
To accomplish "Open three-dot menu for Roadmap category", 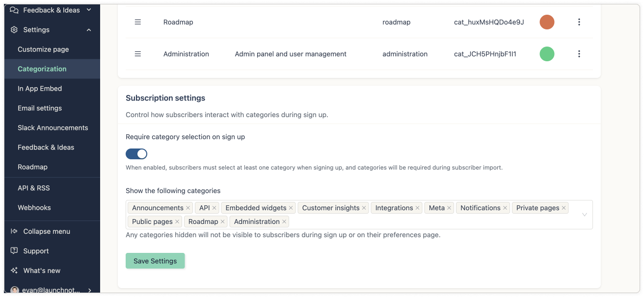I will pos(579,22).
